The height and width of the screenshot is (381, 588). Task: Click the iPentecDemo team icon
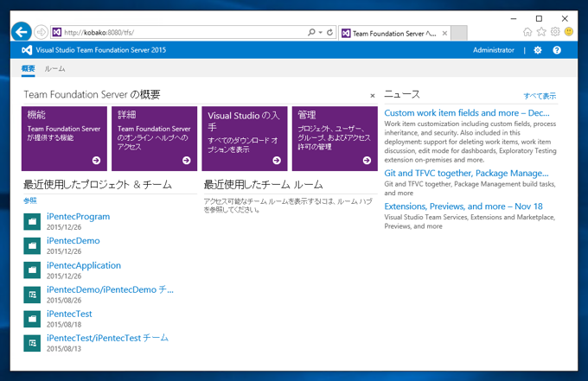click(32, 295)
